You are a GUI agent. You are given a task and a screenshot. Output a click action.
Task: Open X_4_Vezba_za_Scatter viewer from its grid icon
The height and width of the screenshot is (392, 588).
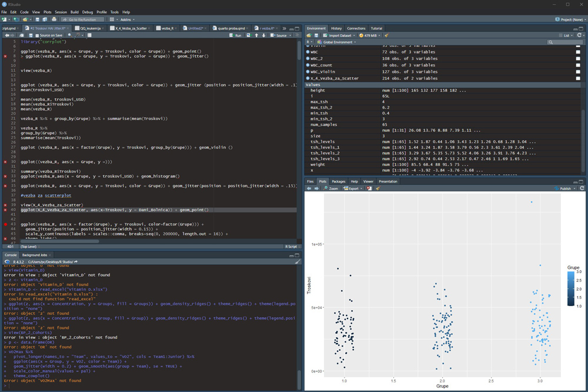[577, 78]
